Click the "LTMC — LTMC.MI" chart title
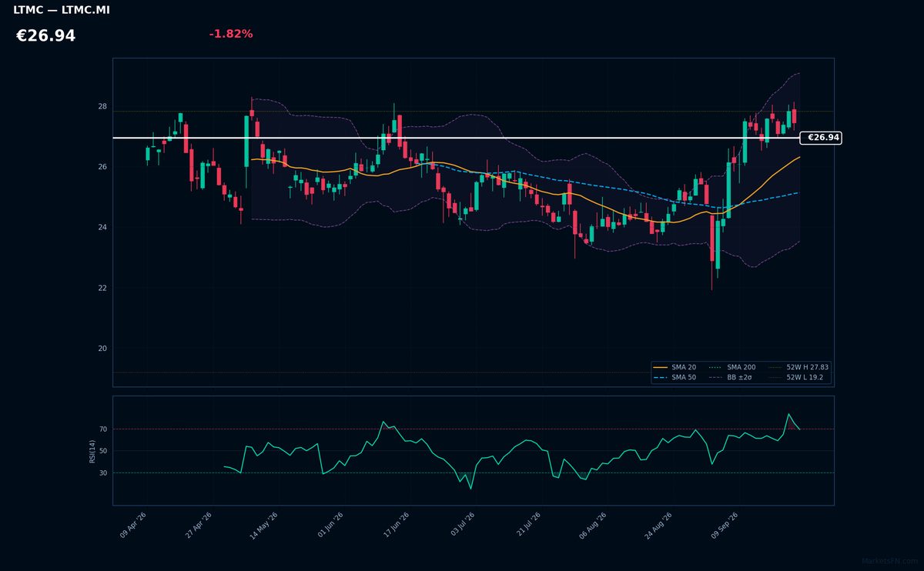 point(62,10)
